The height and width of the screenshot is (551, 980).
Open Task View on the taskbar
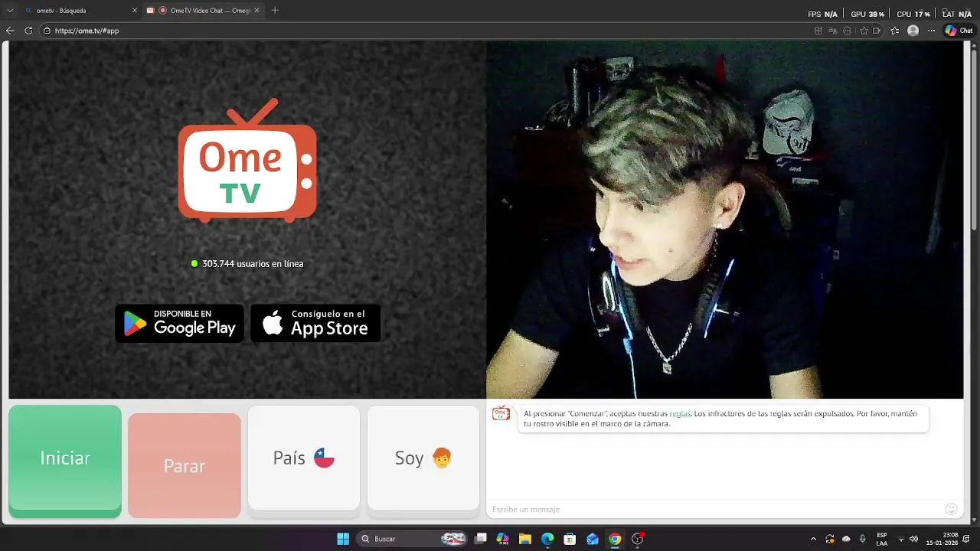tap(481, 539)
